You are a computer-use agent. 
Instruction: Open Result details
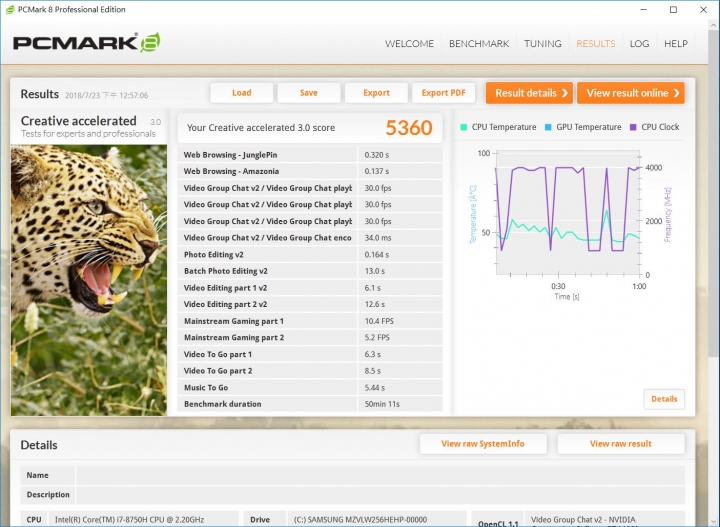pyautogui.click(x=529, y=93)
